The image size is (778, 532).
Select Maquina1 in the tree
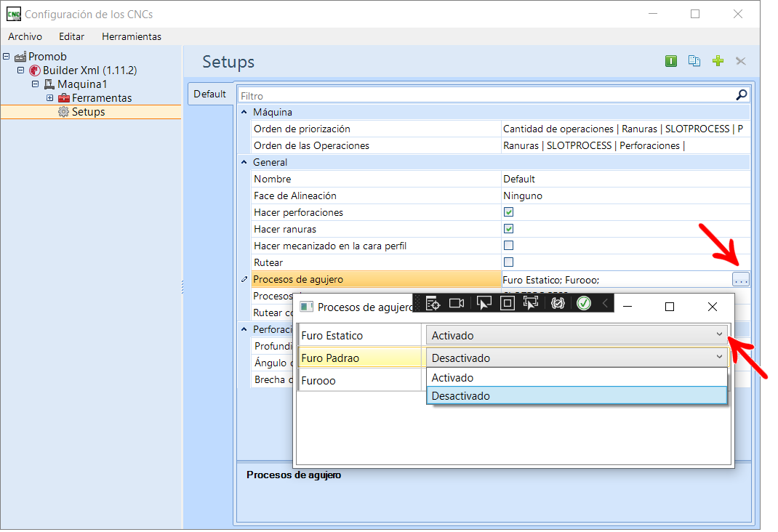(x=82, y=84)
